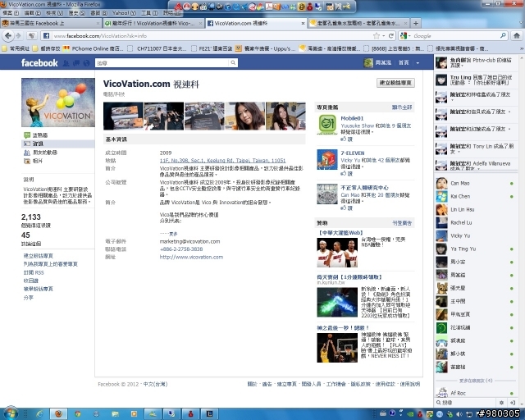Open 7-ELEVEN page icon
Viewport: 525px width, 420px height.
coord(327,159)
